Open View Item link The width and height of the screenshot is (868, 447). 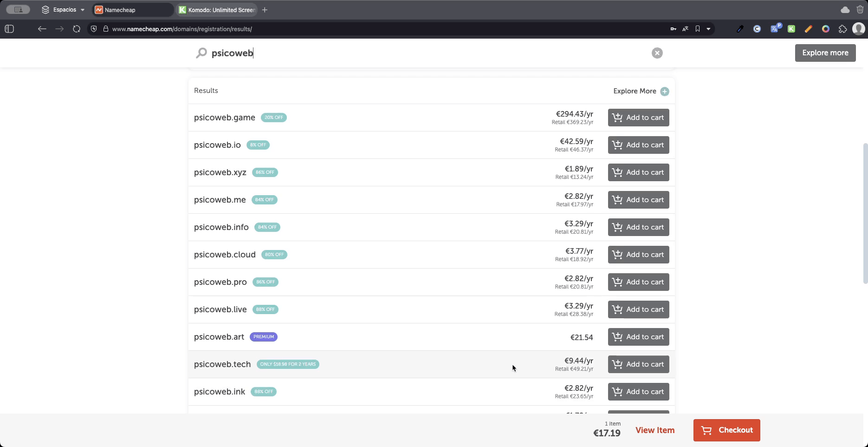(x=654, y=430)
